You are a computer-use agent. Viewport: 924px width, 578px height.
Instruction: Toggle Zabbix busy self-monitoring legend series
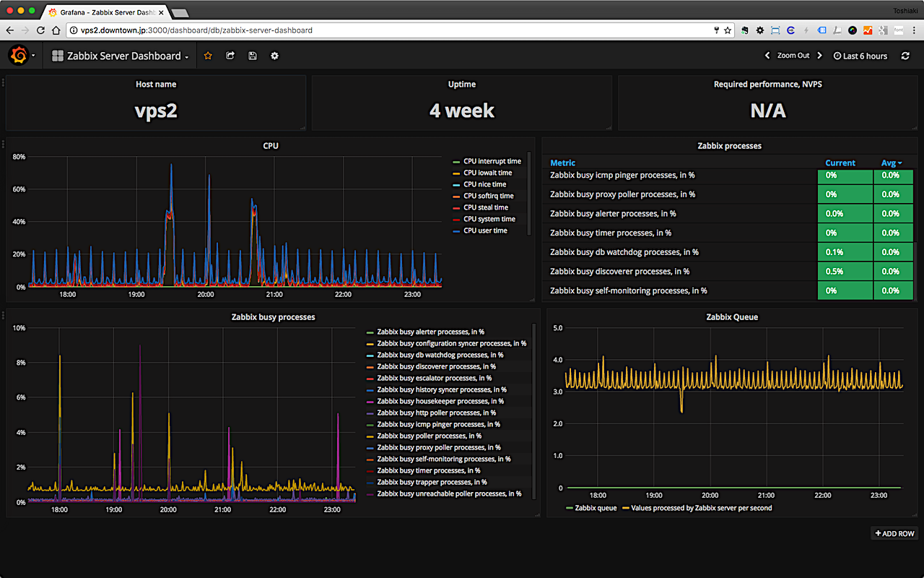pyautogui.click(x=444, y=459)
